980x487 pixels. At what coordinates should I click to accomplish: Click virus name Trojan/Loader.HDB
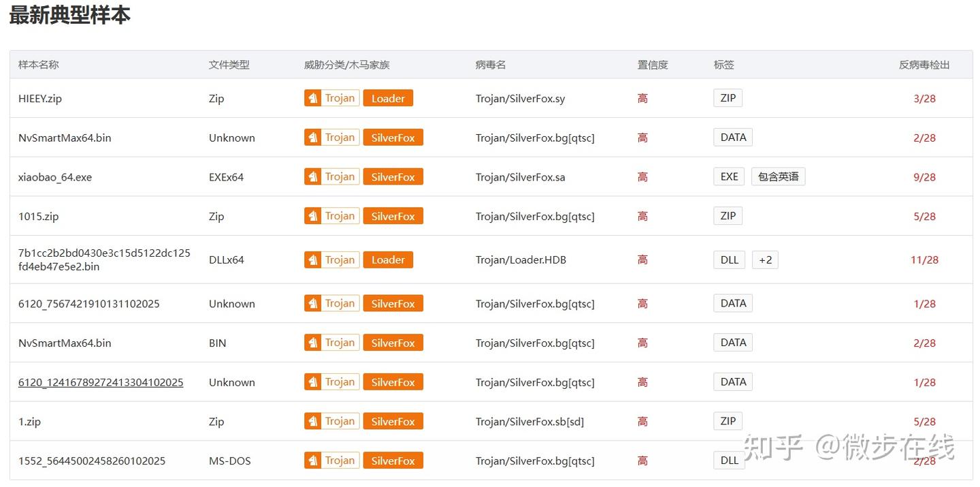click(521, 260)
